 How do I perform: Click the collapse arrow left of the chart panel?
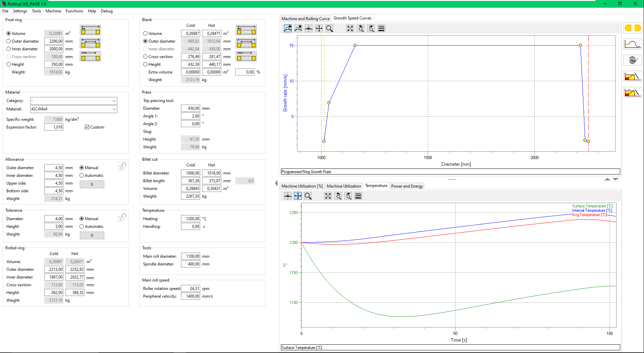[276, 183]
